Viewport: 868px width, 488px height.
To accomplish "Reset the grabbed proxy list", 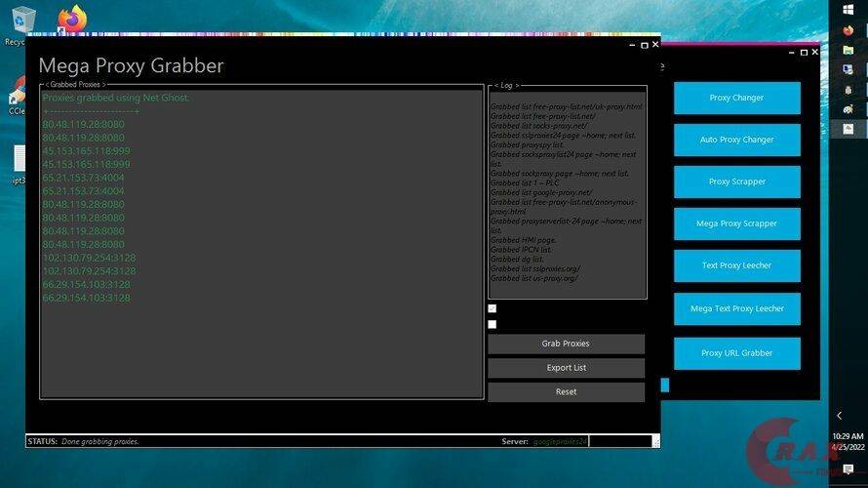I will [566, 391].
